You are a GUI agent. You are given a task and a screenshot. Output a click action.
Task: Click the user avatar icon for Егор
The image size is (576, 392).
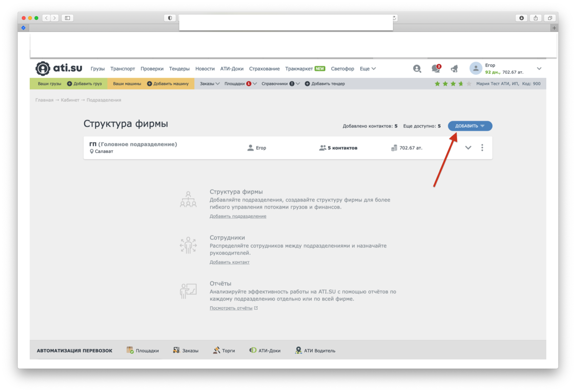tap(476, 68)
